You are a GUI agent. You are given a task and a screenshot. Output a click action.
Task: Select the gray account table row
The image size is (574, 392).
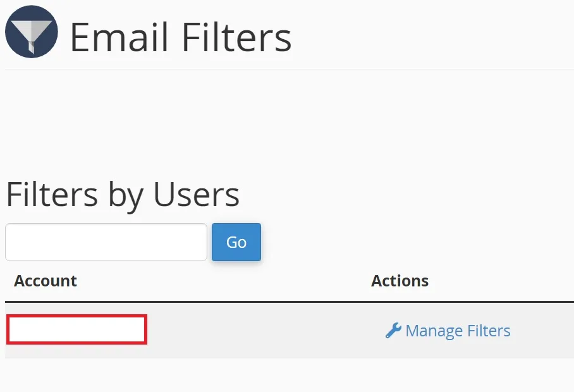click(x=290, y=331)
